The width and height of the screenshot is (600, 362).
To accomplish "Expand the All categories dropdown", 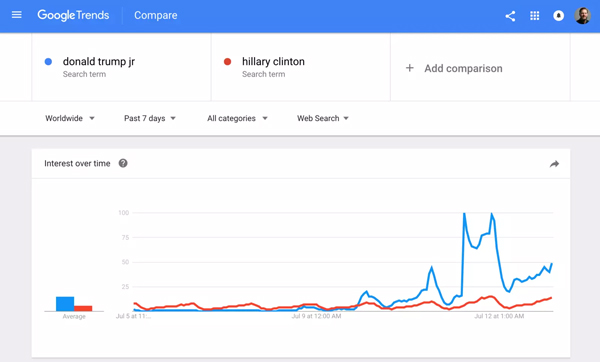I will coord(237,118).
